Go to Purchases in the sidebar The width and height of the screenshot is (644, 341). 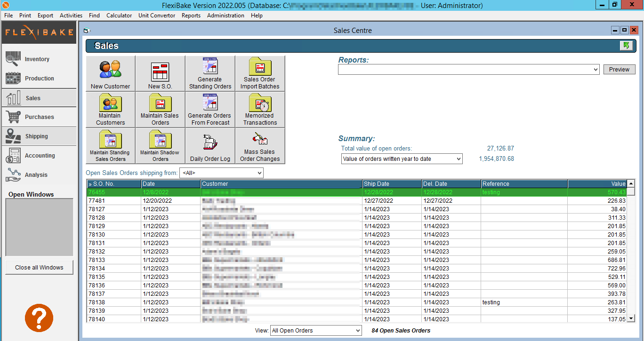[x=39, y=117]
